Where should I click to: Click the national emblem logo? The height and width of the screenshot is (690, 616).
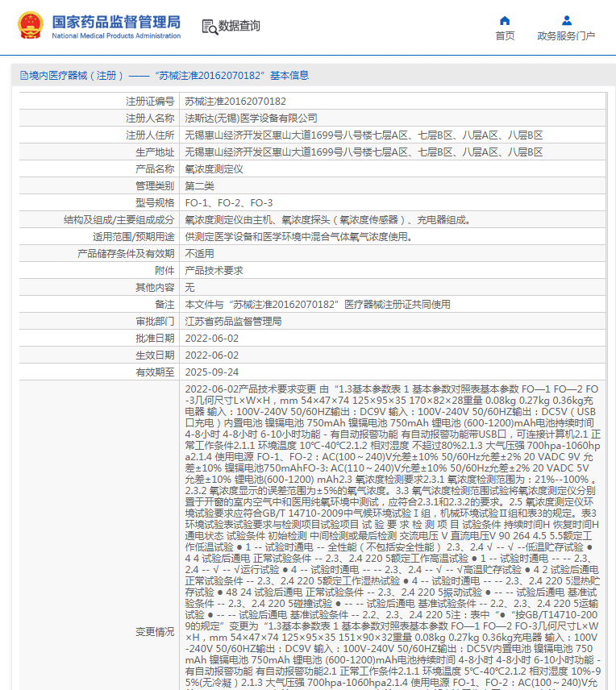(31, 25)
